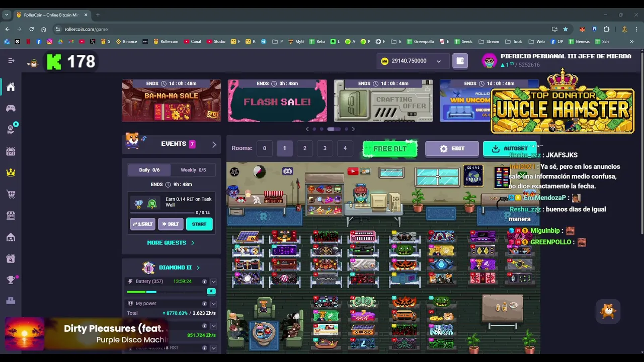Expand the Battery section chevron
This screenshot has width=644, height=362.
pos(213,282)
